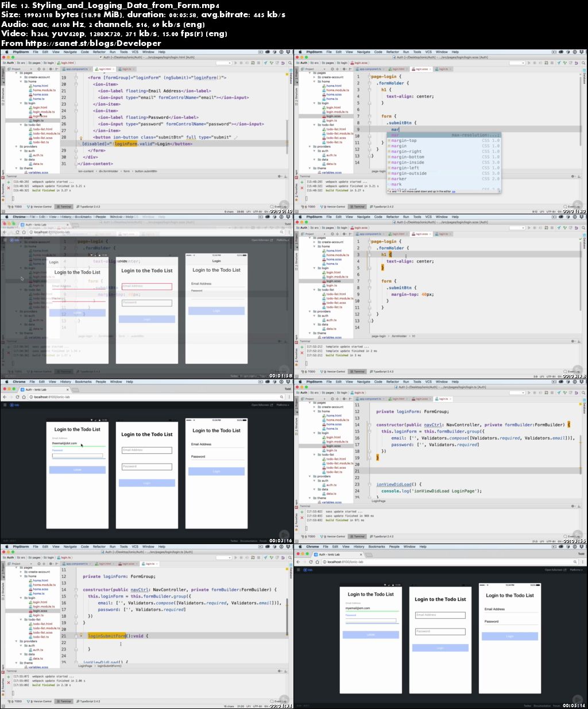Click the login.scss tab in the autocomplete frame
588x709 pixels.
421,69
